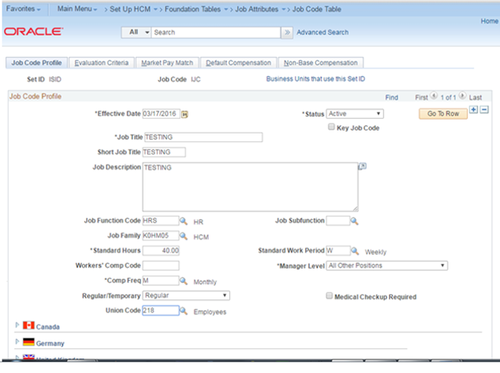
Task: Add a new row with plus icon
Action: click(473, 109)
